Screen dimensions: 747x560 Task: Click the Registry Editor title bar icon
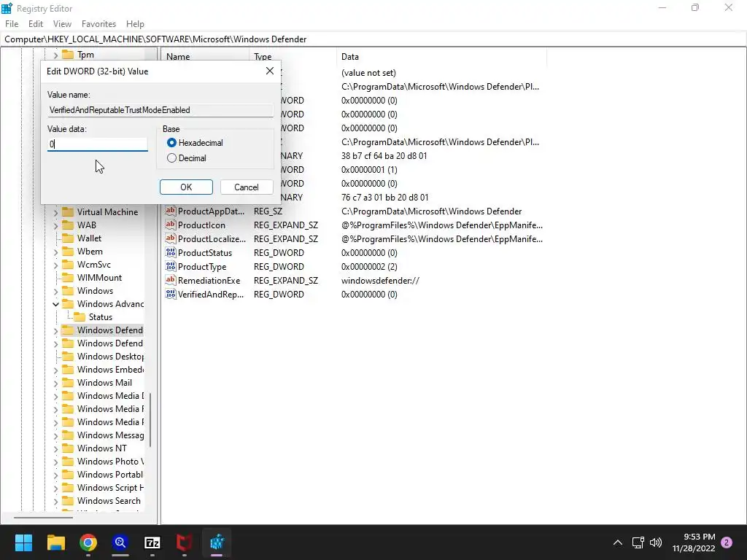point(7,8)
